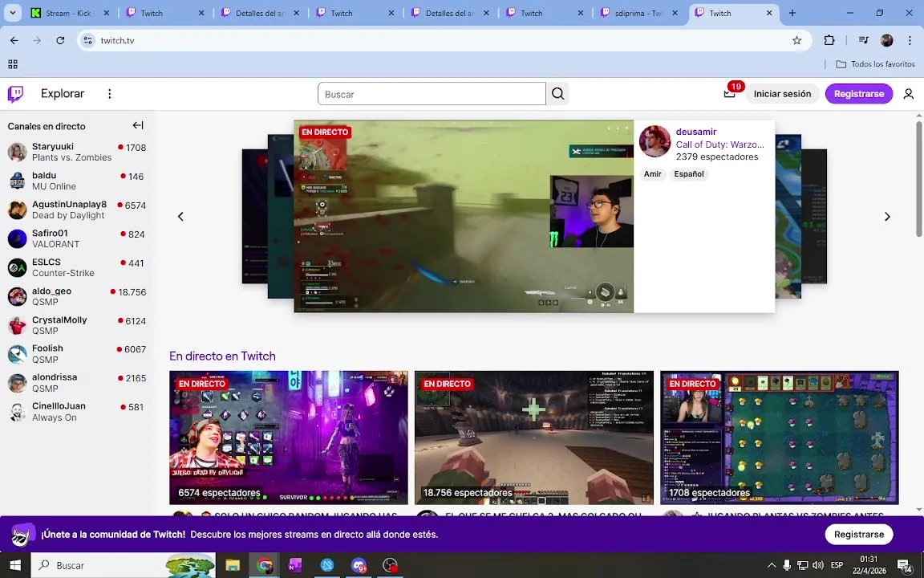Screen dimensions: 924x578
Task: Open the three-dot more menu beside Explorar
Action: point(109,94)
